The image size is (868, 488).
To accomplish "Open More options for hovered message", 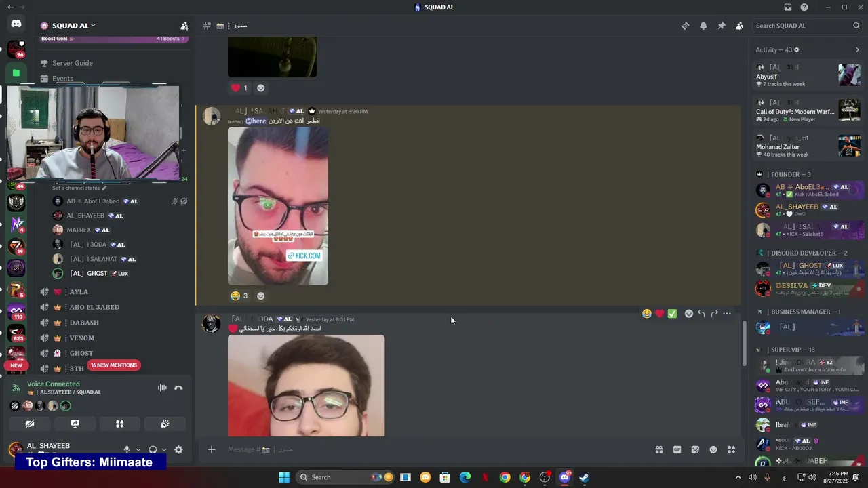I will (x=727, y=314).
